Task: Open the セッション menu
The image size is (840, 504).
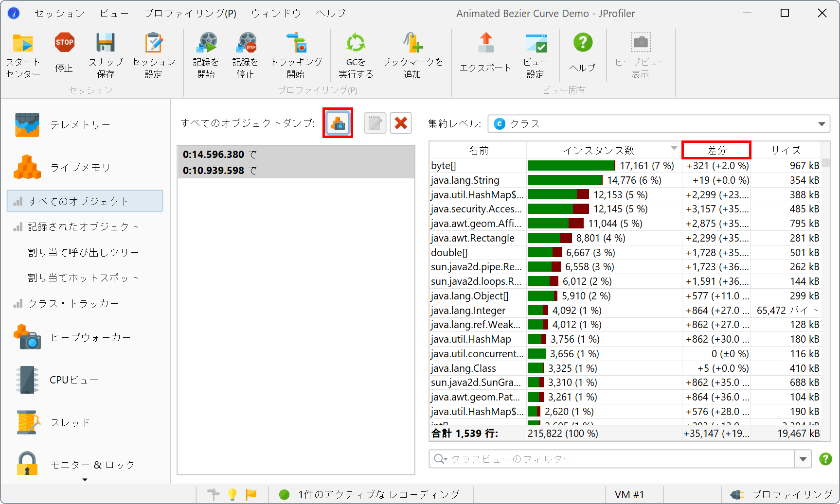Action: pos(60,14)
